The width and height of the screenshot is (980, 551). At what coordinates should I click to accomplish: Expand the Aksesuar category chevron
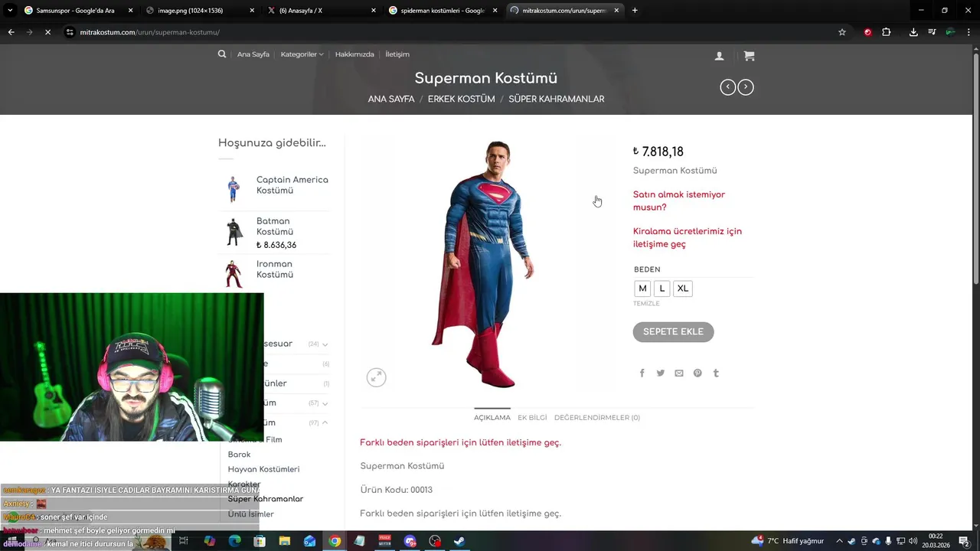tap(325, 344)
